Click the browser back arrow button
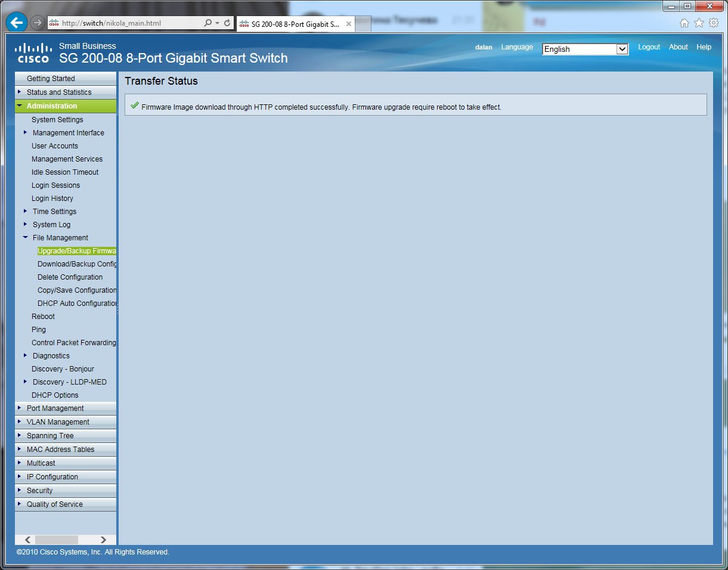The height and width of the screenshot is (570, 728). point(17,23)
